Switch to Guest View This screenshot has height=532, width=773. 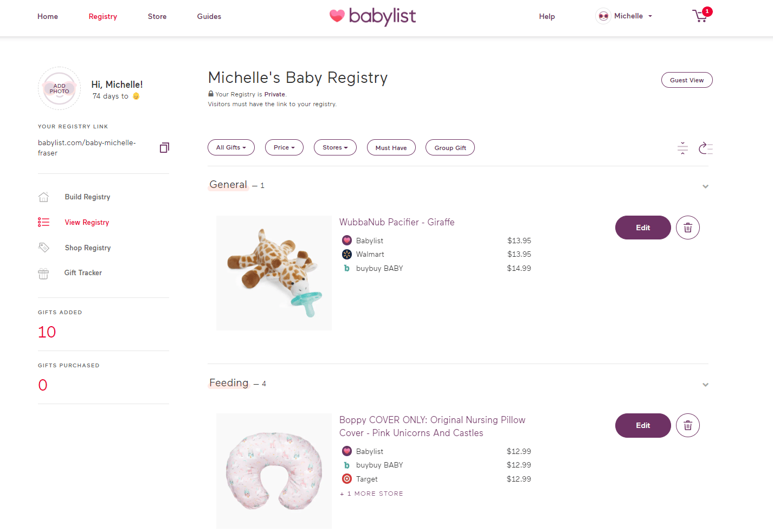[687, 80]
